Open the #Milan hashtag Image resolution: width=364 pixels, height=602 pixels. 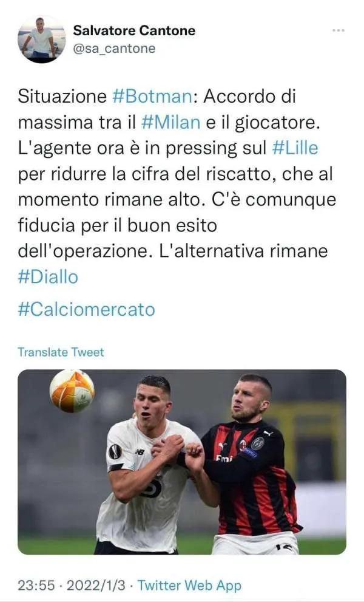pyautogui.click(x=170, y=122)
